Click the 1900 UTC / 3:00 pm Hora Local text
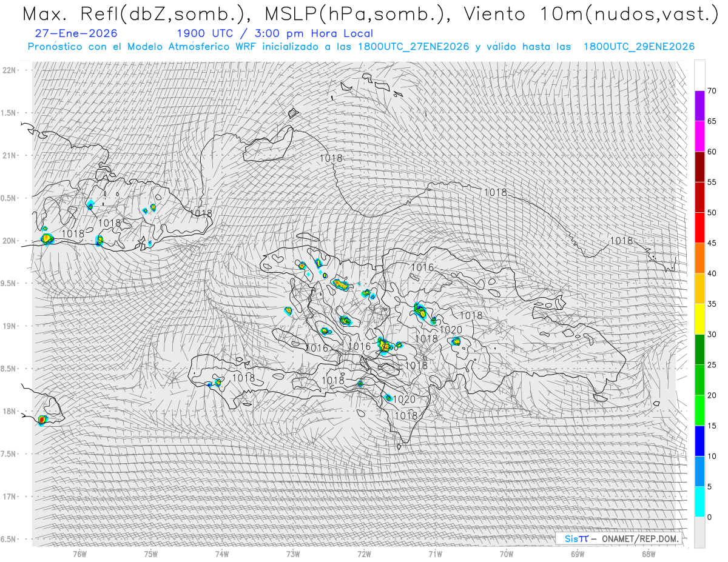Viewport: 728px width, 562px height. coord(275,33)
